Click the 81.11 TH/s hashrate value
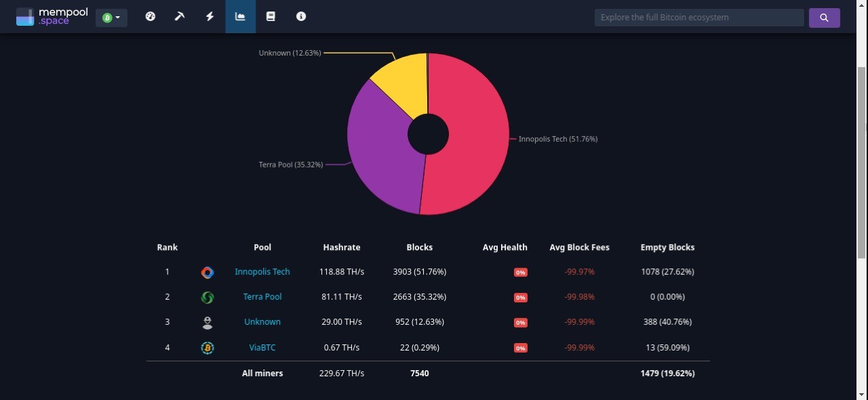The height and width of the screenshot is (400, 868). (x=342, y=297)
